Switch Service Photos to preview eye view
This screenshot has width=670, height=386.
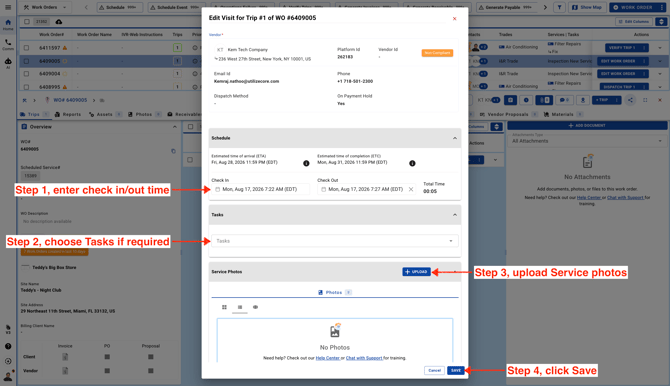[x=255, y=307]
